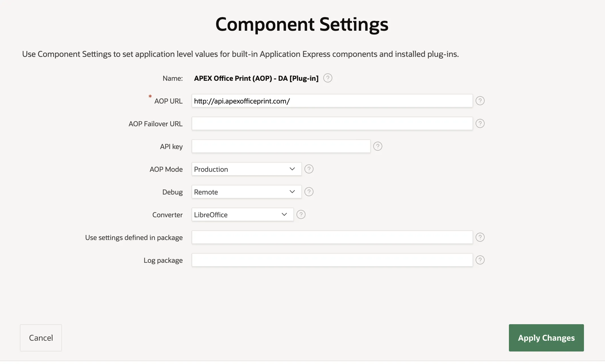Click into the AOP Failover URL field
605x364 pixels.
[x=332, y=123]
